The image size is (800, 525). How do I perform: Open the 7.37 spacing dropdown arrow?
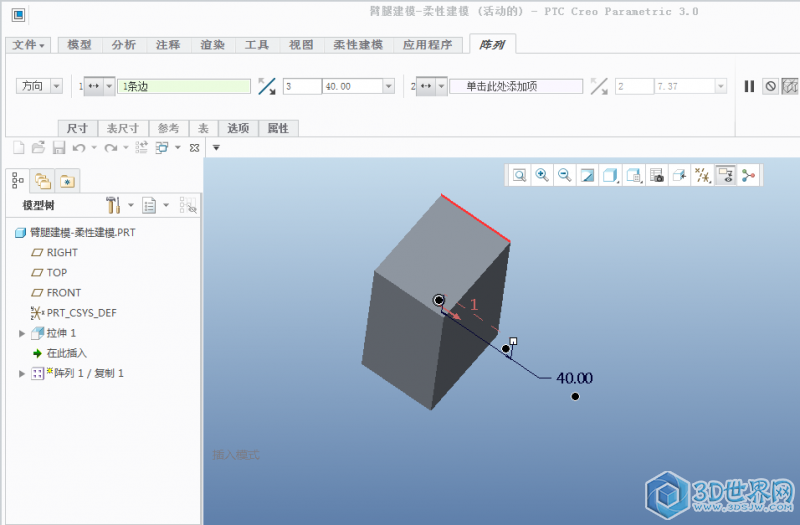click(721, 86)
